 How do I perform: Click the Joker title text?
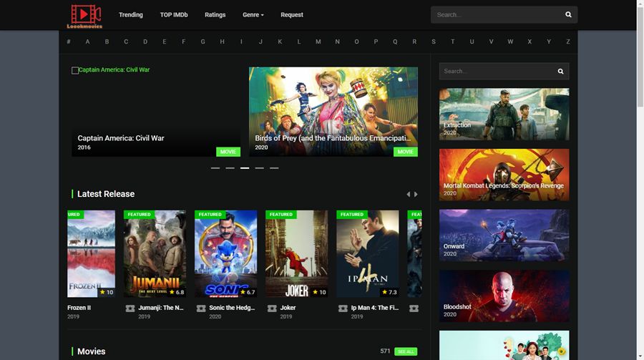tap(288, 308)
